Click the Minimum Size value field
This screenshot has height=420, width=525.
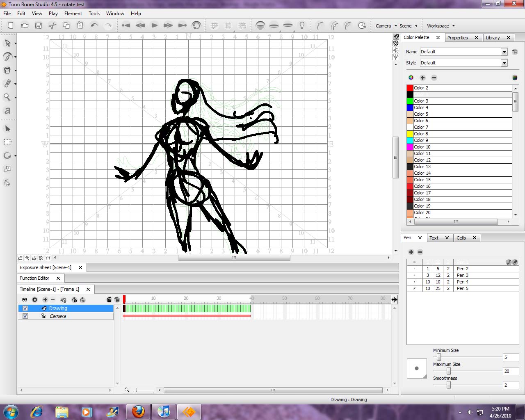(511, 357)
